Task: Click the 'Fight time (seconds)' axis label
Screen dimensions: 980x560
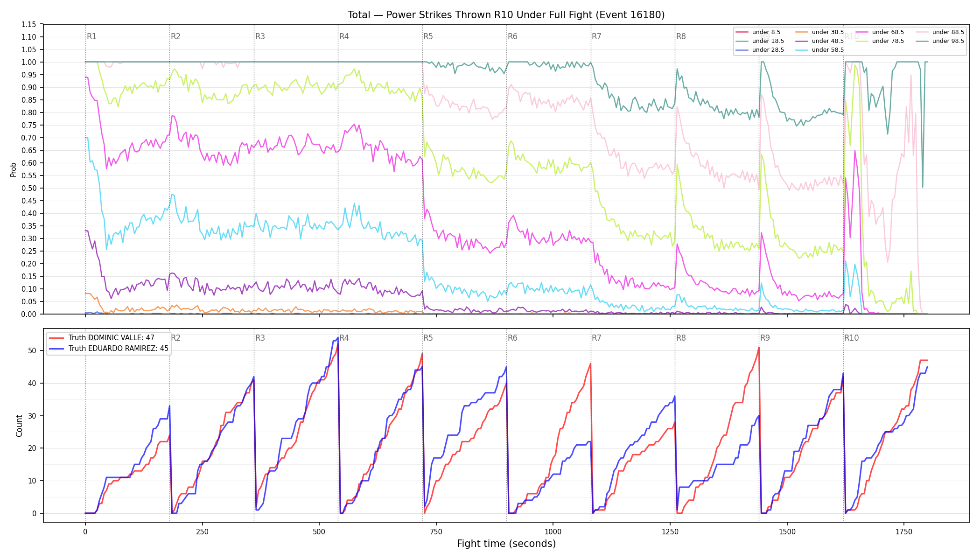Action: tap(506, 544)
